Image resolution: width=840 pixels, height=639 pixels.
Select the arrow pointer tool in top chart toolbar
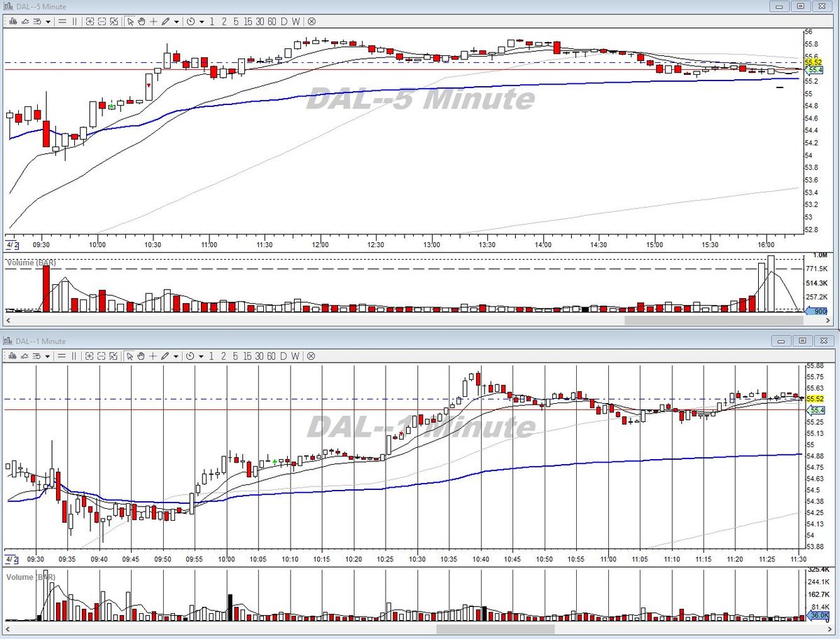click(130, 21)
